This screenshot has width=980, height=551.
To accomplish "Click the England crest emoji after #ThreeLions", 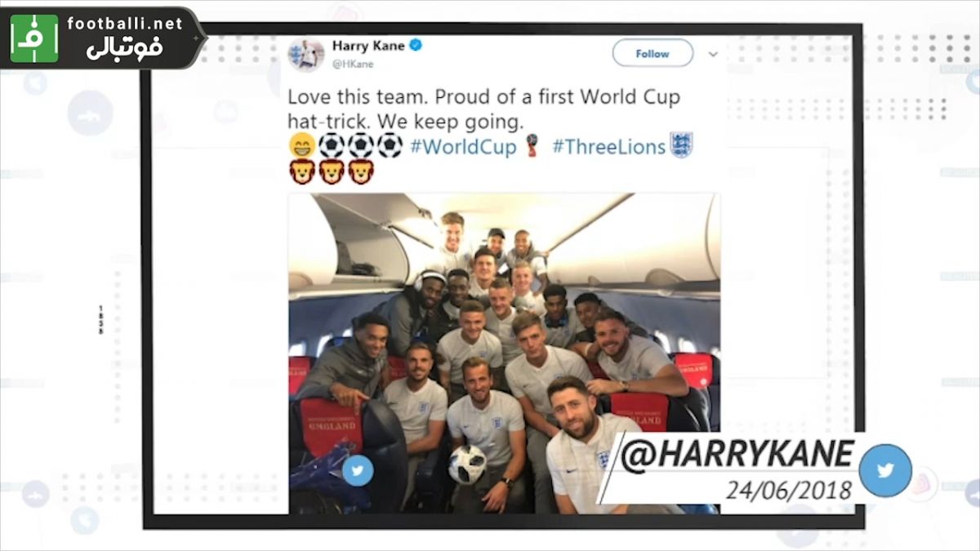I will point(681,145).
